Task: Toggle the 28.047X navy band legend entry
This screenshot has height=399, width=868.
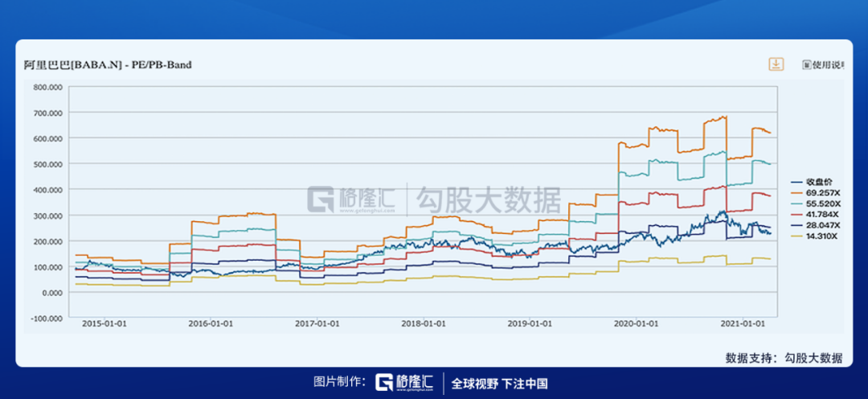Action: (x=816, y=225)
